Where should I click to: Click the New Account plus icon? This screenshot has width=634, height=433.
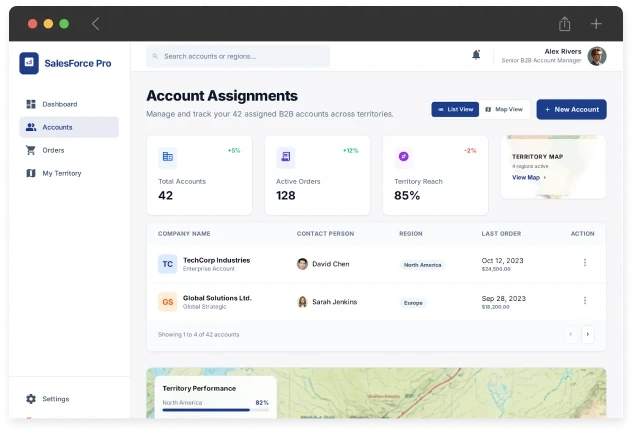point(547,110)
